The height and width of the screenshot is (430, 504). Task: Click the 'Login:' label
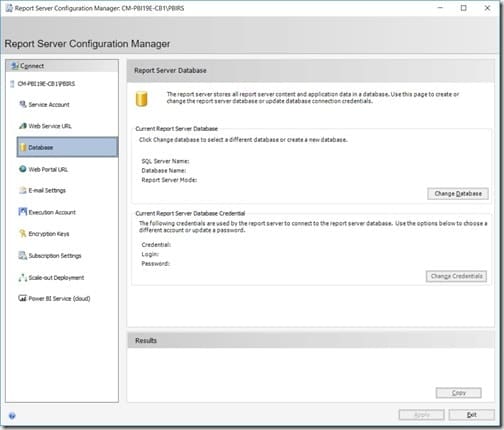coord(150,254)
